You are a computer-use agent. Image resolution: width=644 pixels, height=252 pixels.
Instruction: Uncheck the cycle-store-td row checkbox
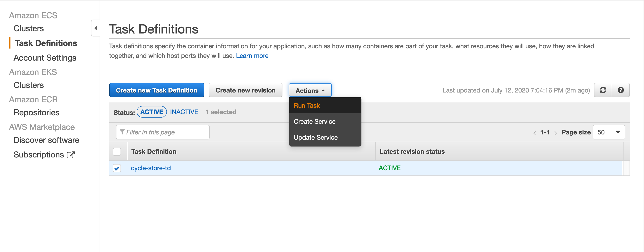click(x=117, y=168)
